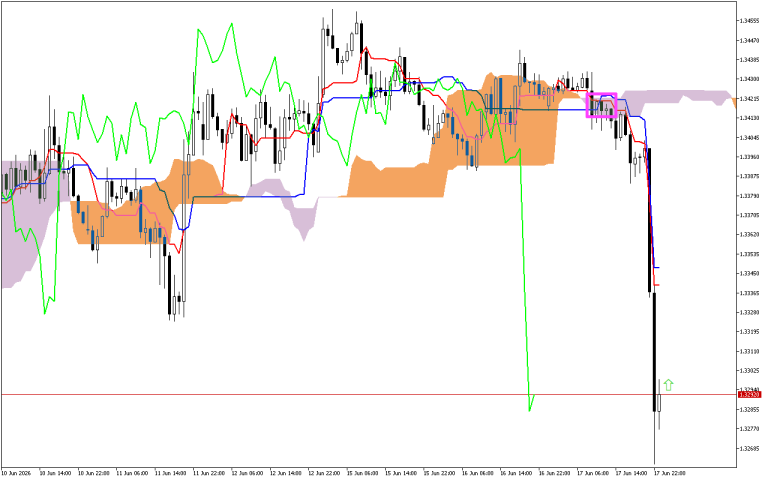
Task: Click the 1.33535 price scale label
Action: tap(750, 254)
